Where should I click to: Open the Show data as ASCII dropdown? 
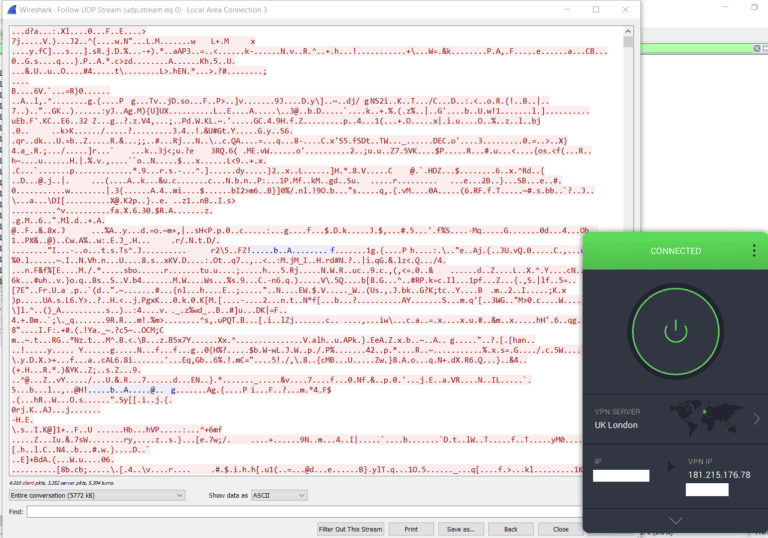[x=288, y=495]
